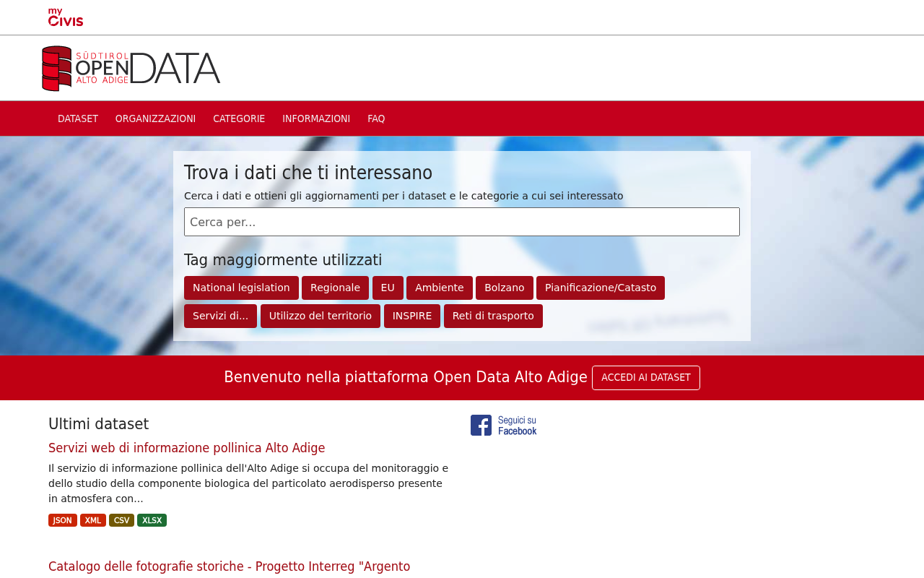Open the 'Servizi di...' tag
The width and height of the screenshot is (924, 578).
point(220,316)
